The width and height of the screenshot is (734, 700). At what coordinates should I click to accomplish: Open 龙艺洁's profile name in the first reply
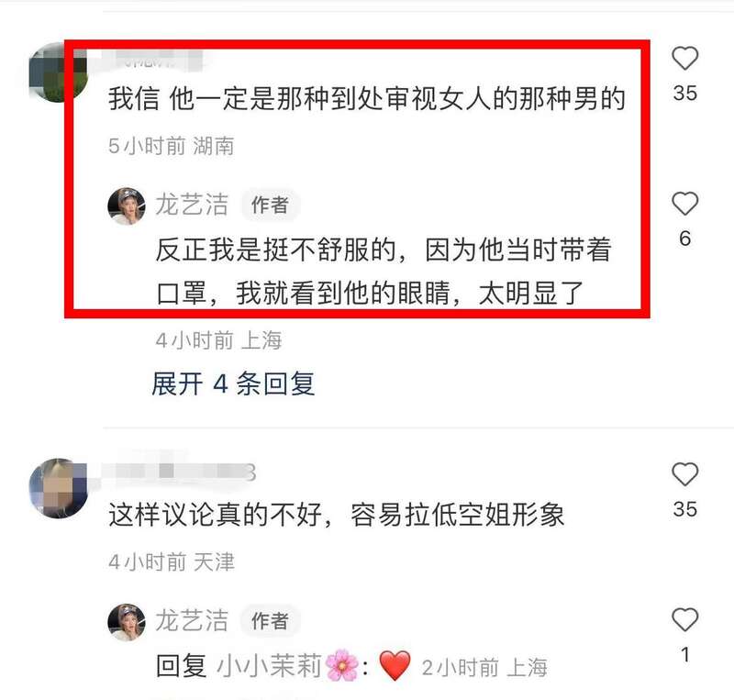coord(192,206)
